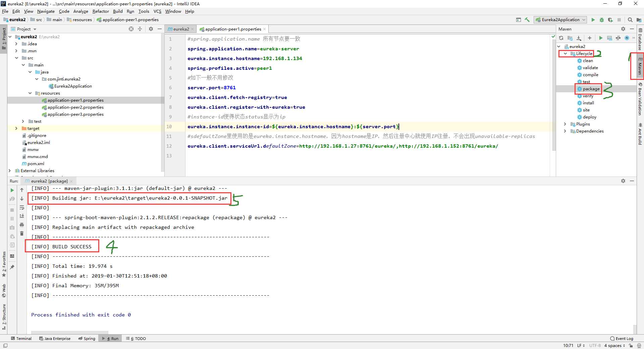This screenshot has height=349, width=644.
Task: Run Maven build from the Maven toolbar
Action: (x=601, y=38)
